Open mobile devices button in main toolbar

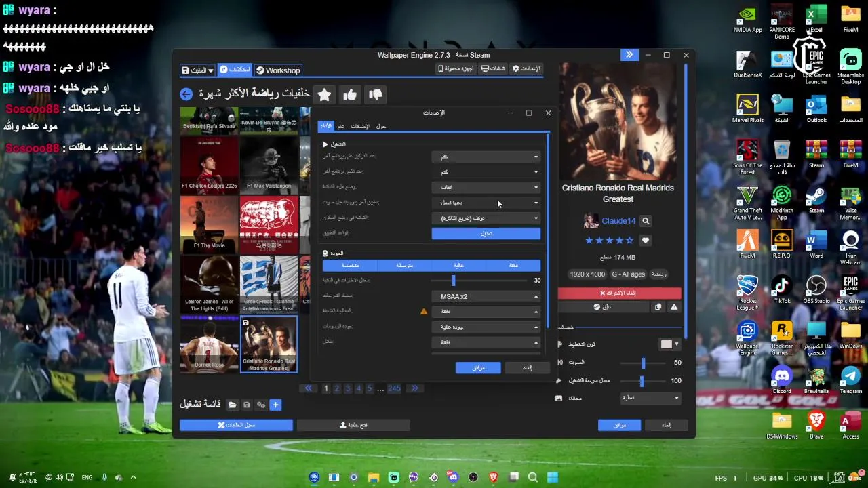tap(456, 69)
